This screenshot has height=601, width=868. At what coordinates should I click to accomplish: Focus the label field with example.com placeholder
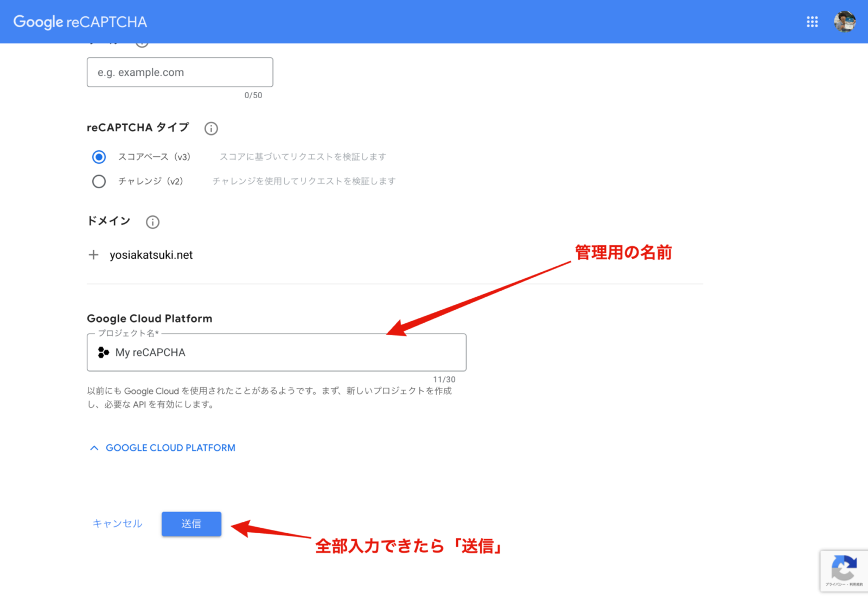tap(180, 72)
